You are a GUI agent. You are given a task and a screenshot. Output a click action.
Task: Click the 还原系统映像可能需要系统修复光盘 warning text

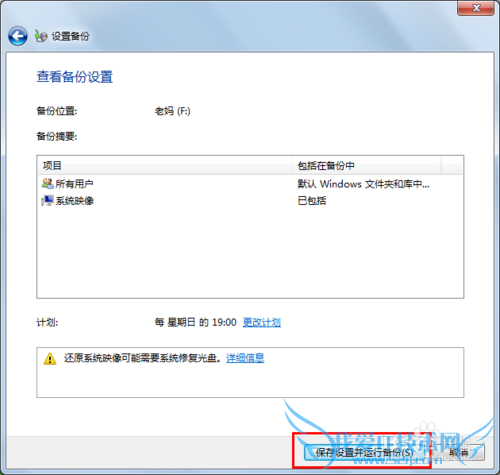(143, 358)
